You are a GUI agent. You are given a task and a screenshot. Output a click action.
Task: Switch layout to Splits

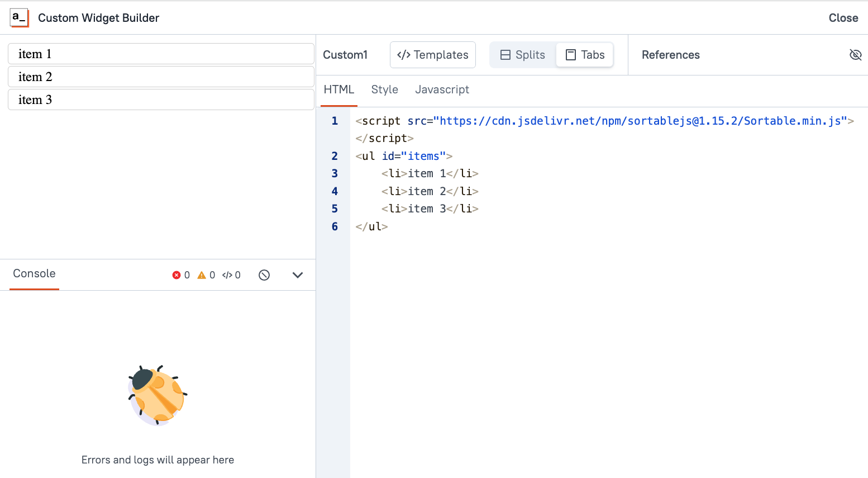tap(523, 55)
